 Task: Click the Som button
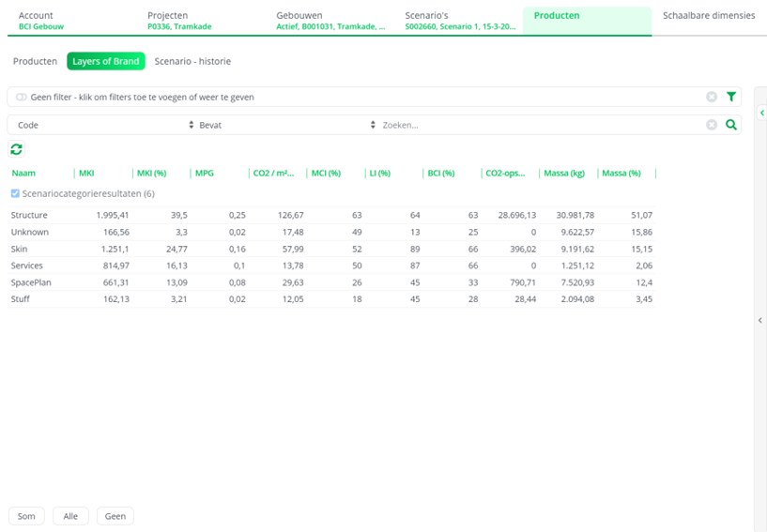click(26, 516)
